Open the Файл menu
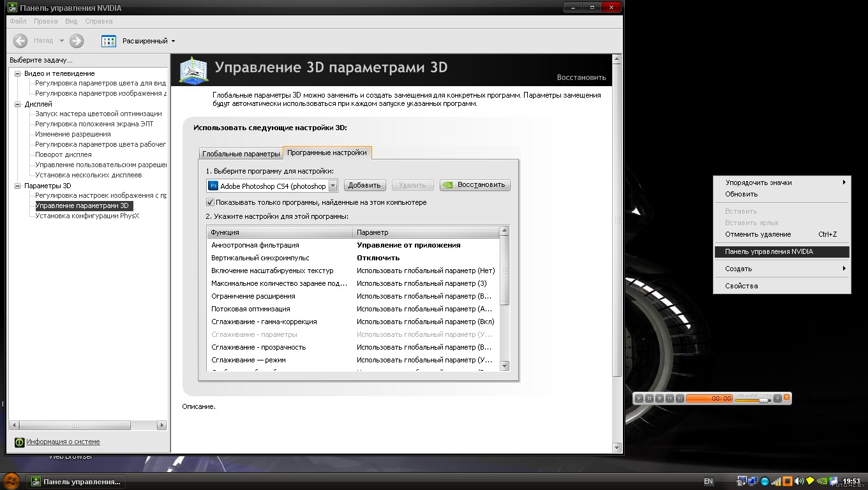The height and width of the screenshot is (490, 868). (18, 21)
